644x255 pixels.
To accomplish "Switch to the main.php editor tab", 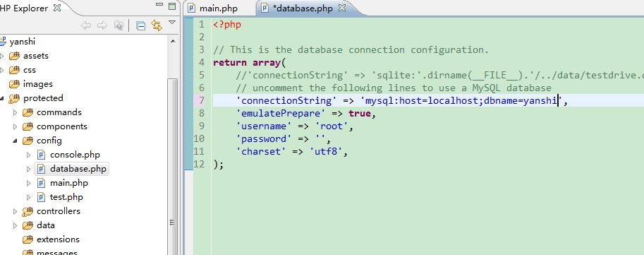I will click(x=219, y=8).
